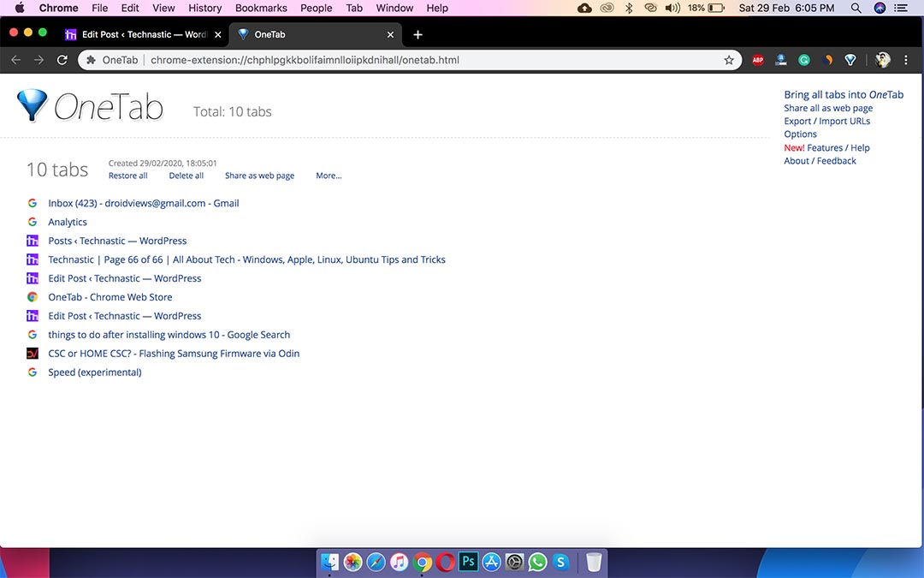Screen dimensions: 924x578
Task: Open Photos from the Dock
Action: coord(353,562)
